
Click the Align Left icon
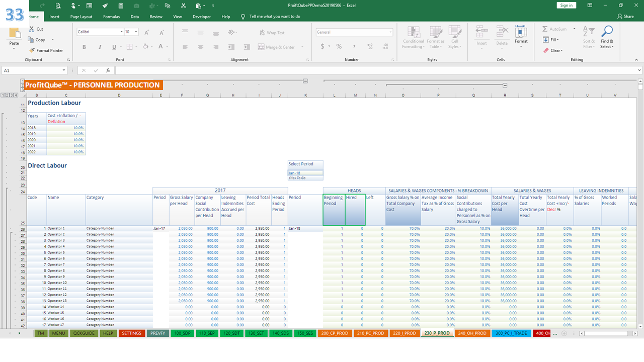click(x=185, y=47)
